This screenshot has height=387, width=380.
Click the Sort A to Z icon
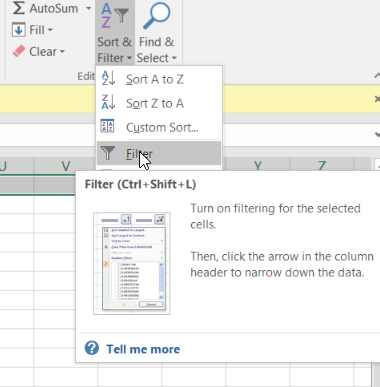click(108, 78)
